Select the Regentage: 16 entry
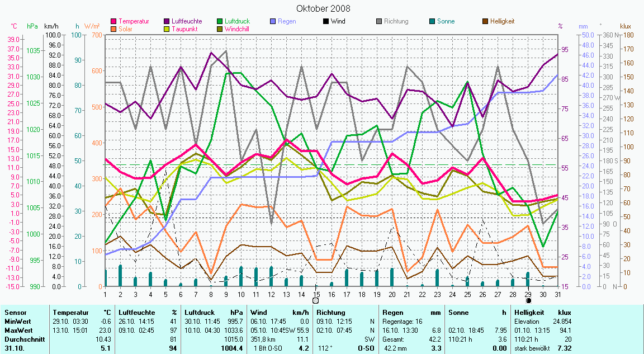The image size is (644, 354). pyautogui.click(x=401, y=322)
